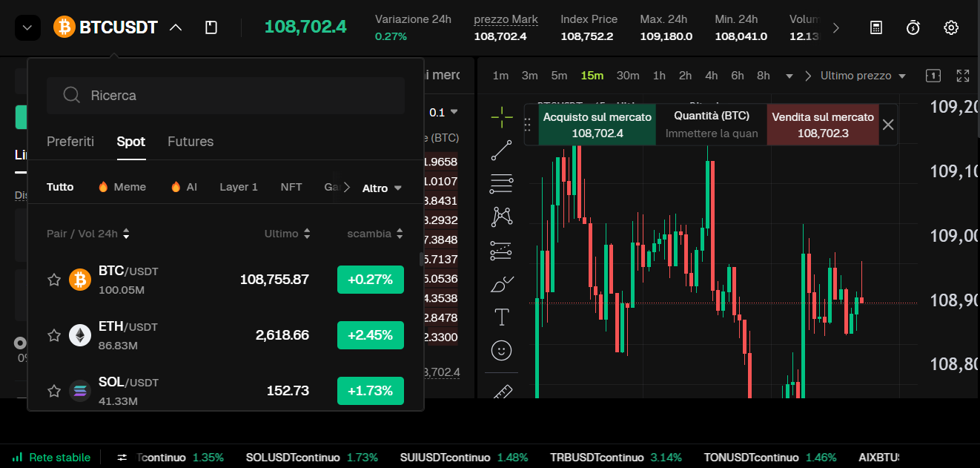980x468 pixels.
Task: Set chart interval to 15m
Action: (x=592, y=76)
